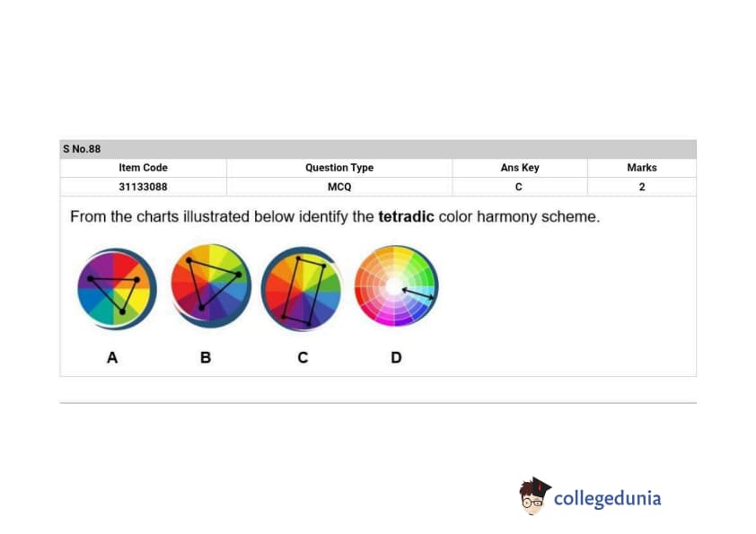Click the Marks column header

[642, 168]
